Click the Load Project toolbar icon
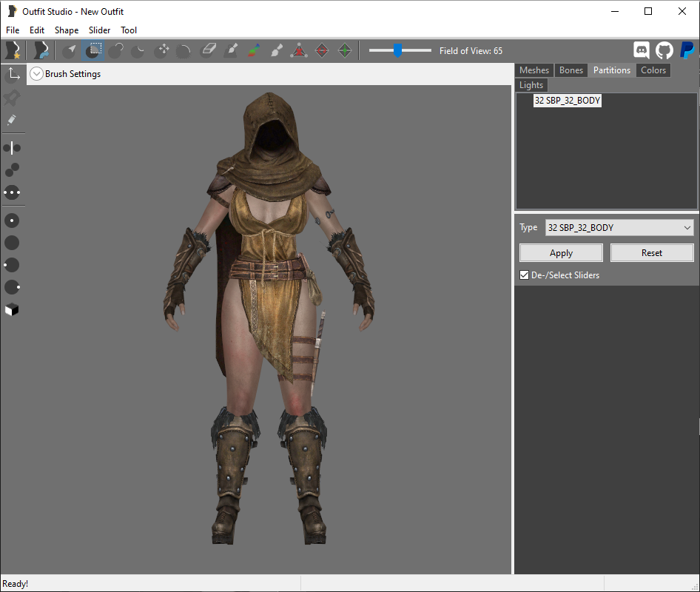Viewport: 700px width, 592px height. [41, 50]
